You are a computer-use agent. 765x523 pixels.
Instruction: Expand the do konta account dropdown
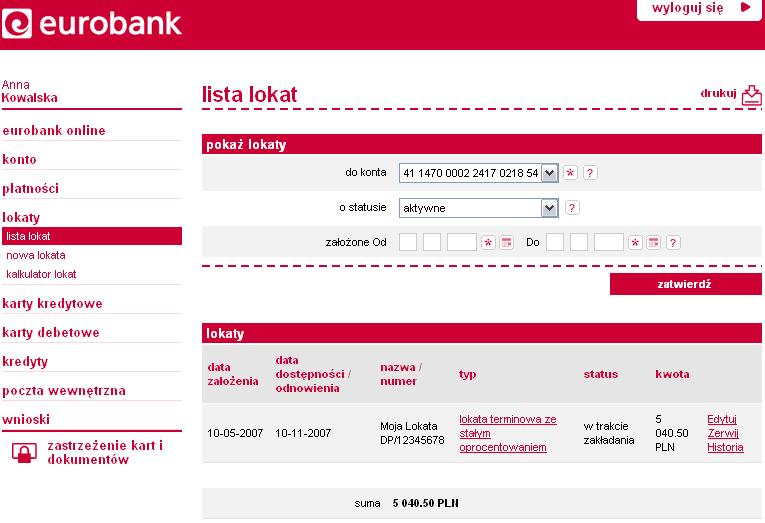pos(549,173)
